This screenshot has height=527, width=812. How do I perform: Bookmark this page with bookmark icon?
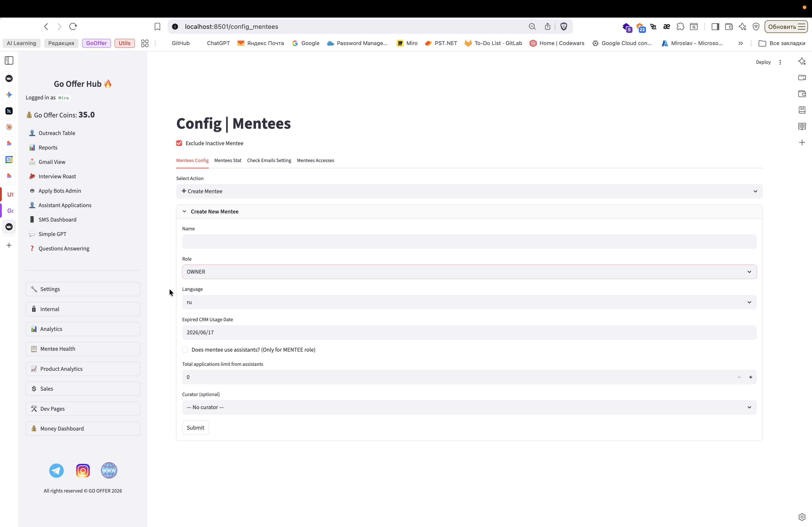(157, 27)
